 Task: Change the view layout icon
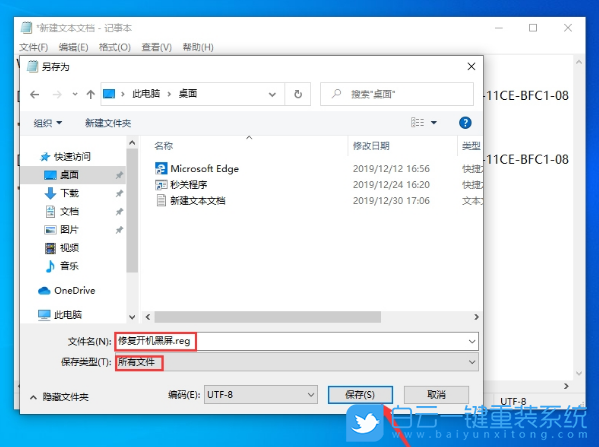point(418,123)
